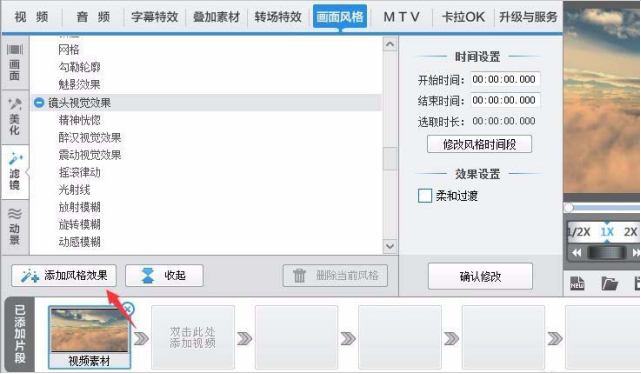This screenshot has width=641, height=374.
Task: Click the open folder icon under preview
Action: click(609, 283)
